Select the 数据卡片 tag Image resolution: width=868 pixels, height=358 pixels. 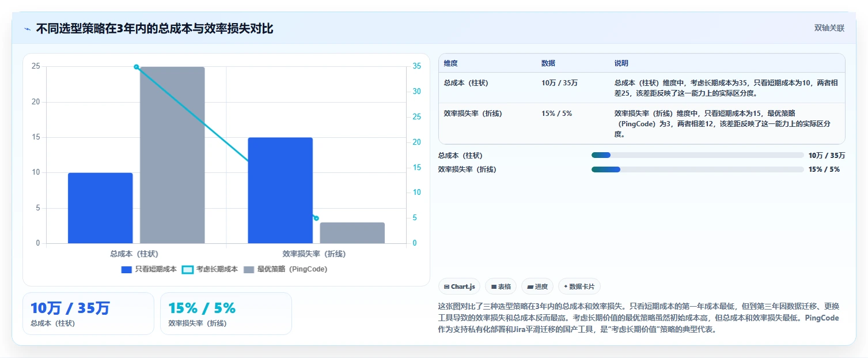[579, 287]
